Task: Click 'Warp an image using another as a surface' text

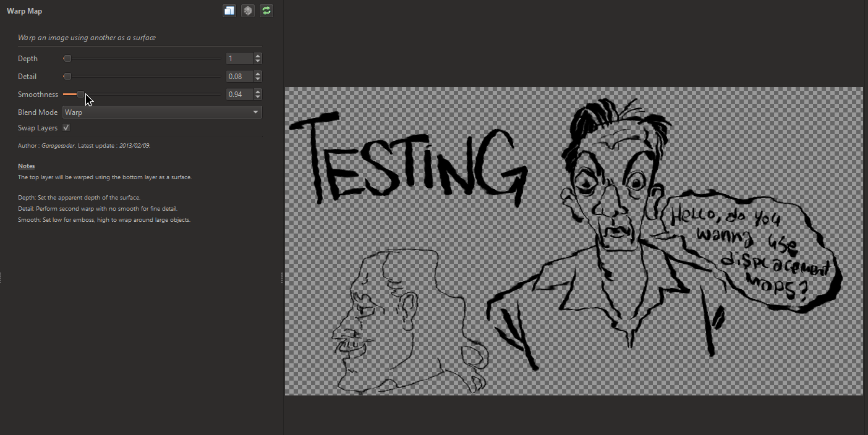Action: click(87, 38)
